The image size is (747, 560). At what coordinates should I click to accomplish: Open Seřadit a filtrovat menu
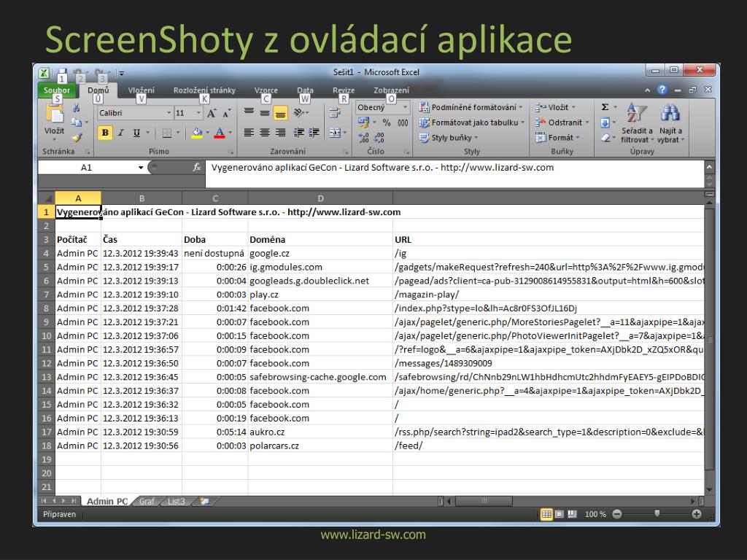click(637, 122)
